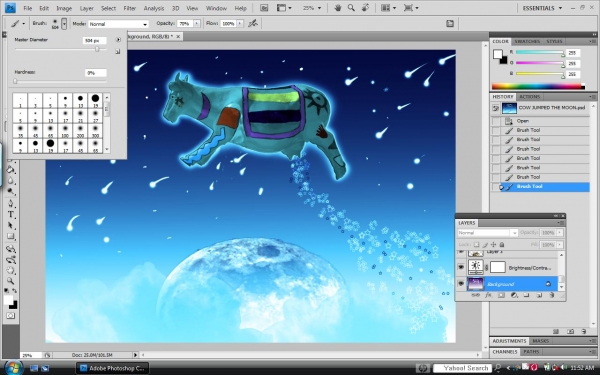The width and height of the screenshot is (600, 375).
Task: Link layers using the chain icon
Action: click(x=475, y=295)
